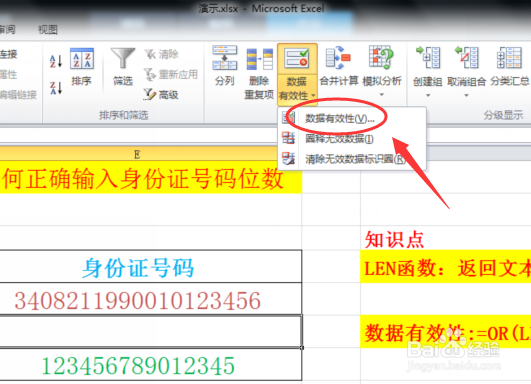Select the 身份证号码 header cell

click(x=151, y=266)
